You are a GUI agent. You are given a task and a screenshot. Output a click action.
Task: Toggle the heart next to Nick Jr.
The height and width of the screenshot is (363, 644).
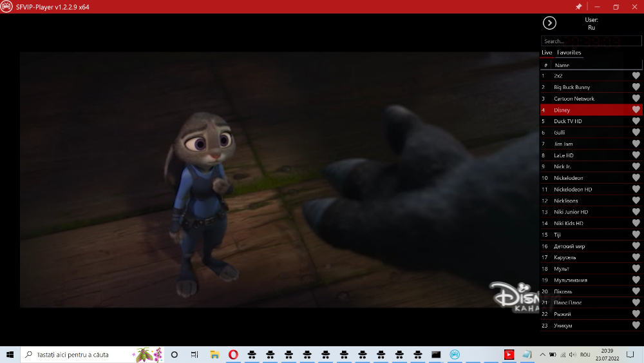pyautogui.click(x=636, y=166)
